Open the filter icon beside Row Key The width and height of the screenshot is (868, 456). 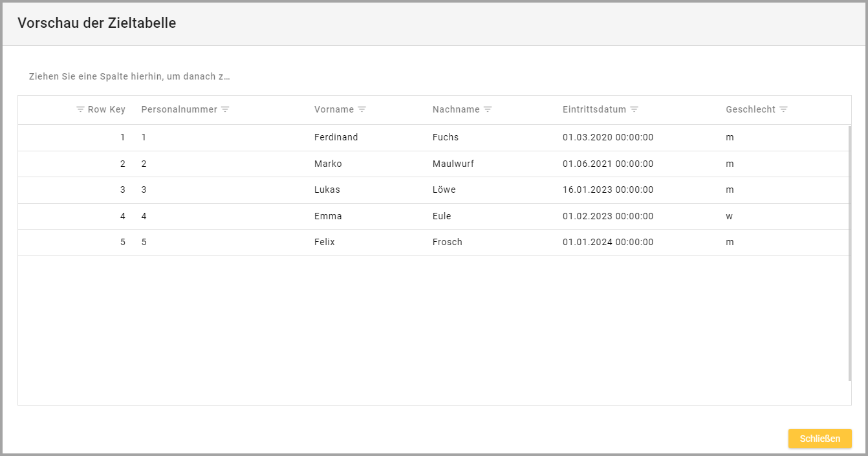(x=80, y=109)
